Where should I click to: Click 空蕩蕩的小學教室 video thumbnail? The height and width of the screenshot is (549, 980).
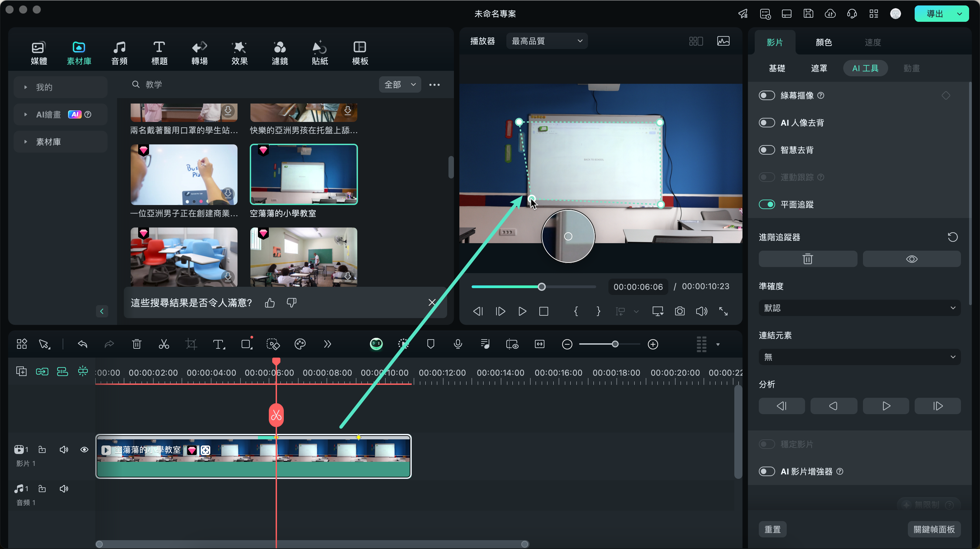click(303, 174)
